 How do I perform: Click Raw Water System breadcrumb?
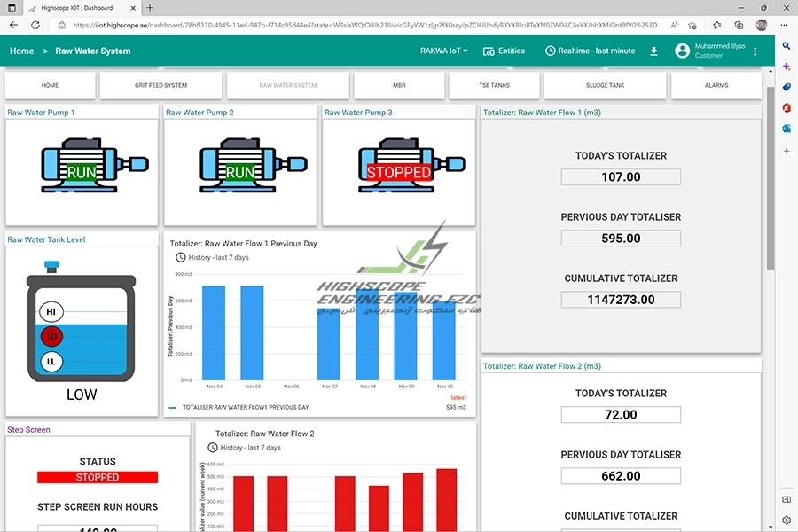click(93, 51)
